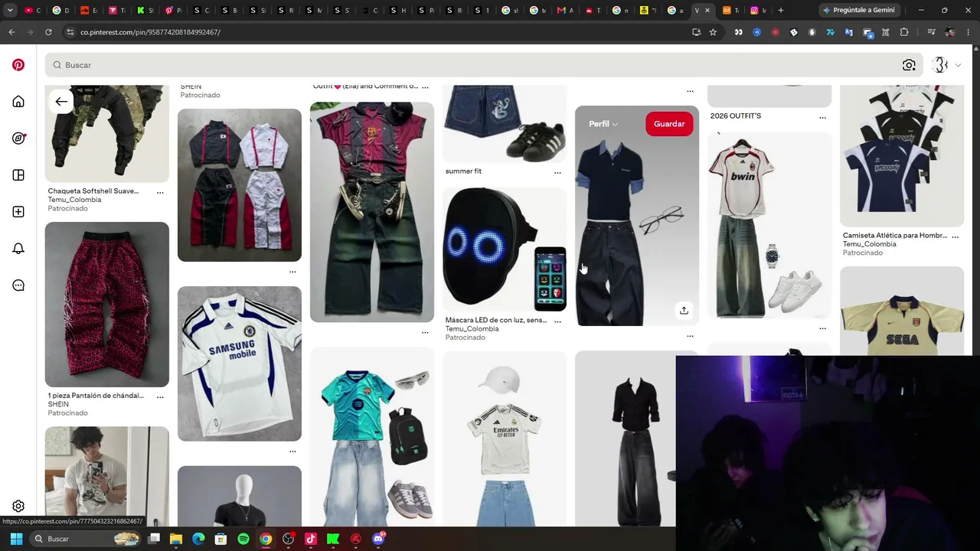Viewport: 980px width, 551px height.
Task: Open File Explorer from the taskbar
Action: tap(176, 539)
